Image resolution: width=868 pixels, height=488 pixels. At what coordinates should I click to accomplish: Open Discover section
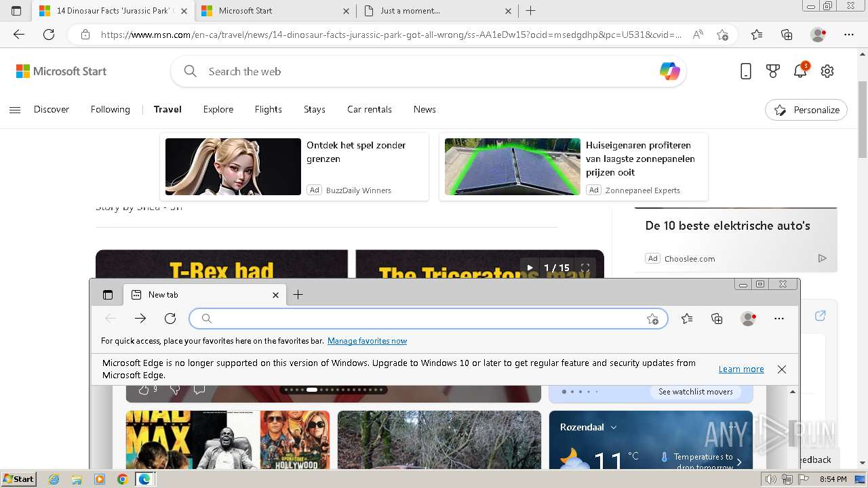[x=52, y=110]
